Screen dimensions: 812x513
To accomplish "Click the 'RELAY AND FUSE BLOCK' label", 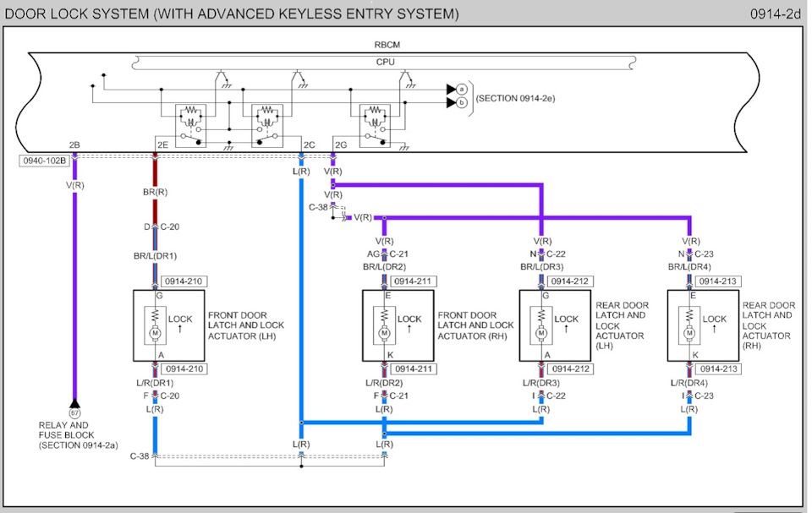I will coord(66,430).
